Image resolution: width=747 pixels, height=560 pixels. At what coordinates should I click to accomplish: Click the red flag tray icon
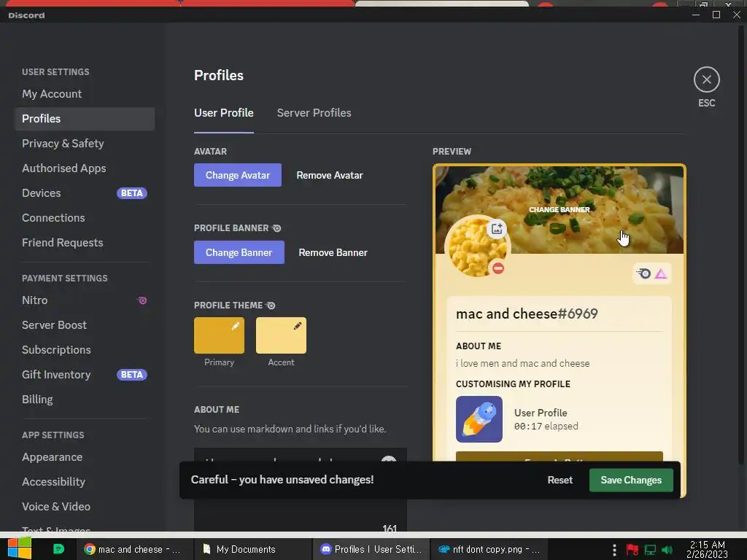(x=632, y=550)
